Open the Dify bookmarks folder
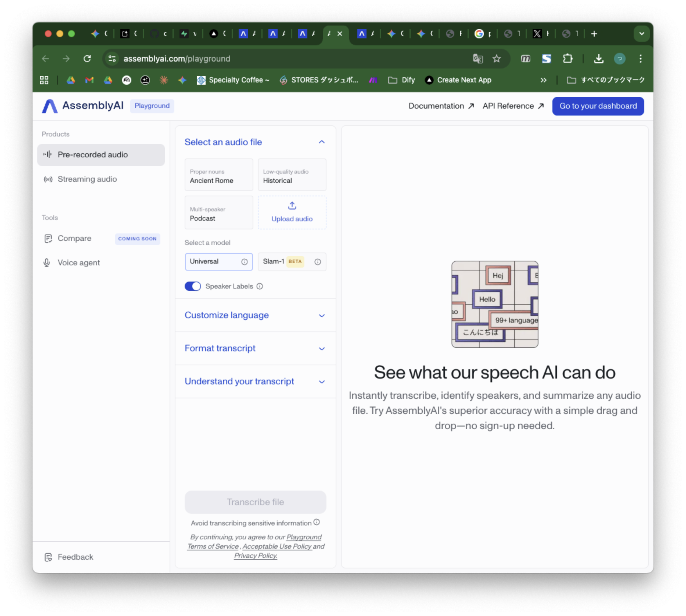 [x=401, y=80]
